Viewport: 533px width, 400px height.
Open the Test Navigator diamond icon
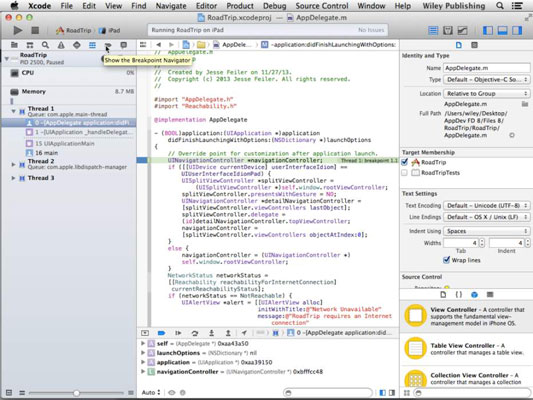click(77, 45)
